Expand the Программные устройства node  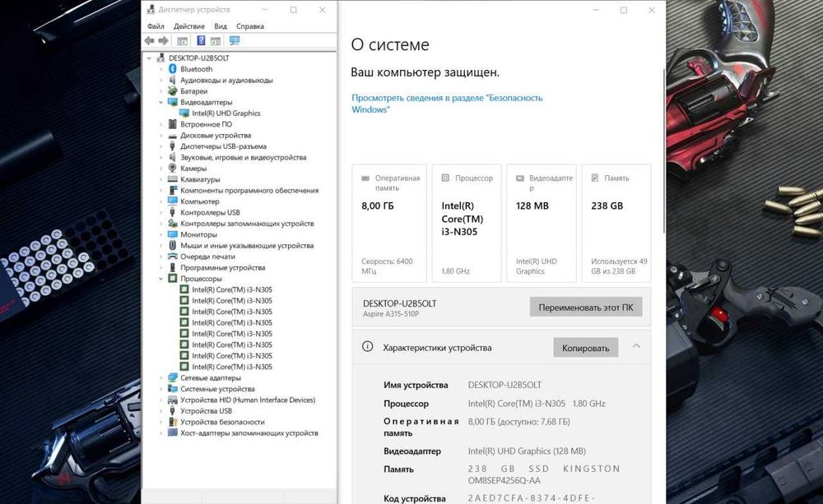(x=160, y=267)
